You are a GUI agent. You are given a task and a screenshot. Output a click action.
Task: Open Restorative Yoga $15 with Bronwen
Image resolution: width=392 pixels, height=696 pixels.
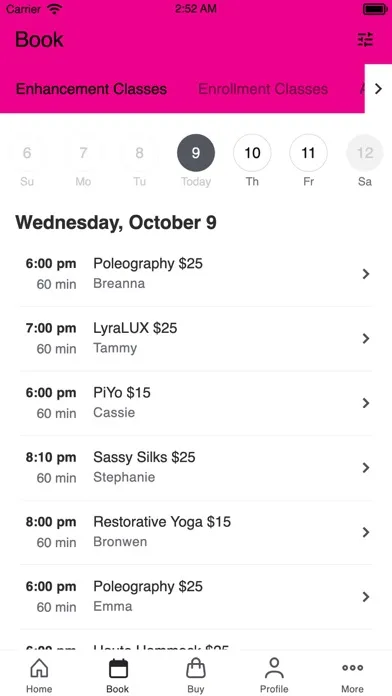[196, 532]
